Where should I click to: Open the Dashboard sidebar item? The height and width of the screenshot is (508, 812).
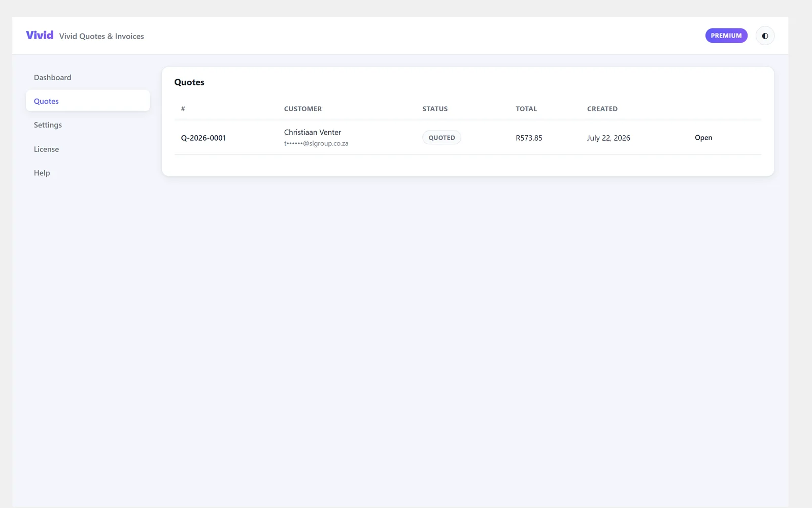[x=88, y=78]
